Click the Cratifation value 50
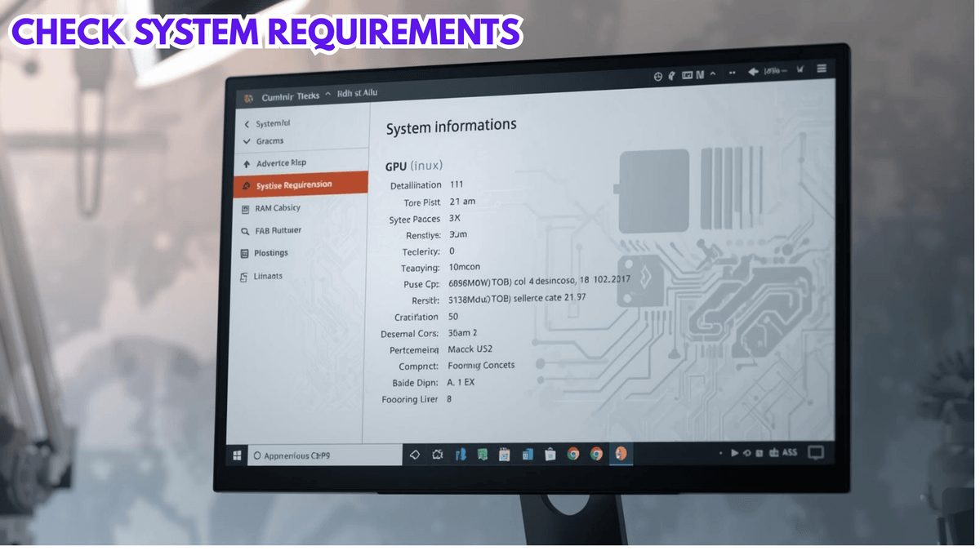The width and height of the screenshot is (980, 551). (x=453, y=317)
